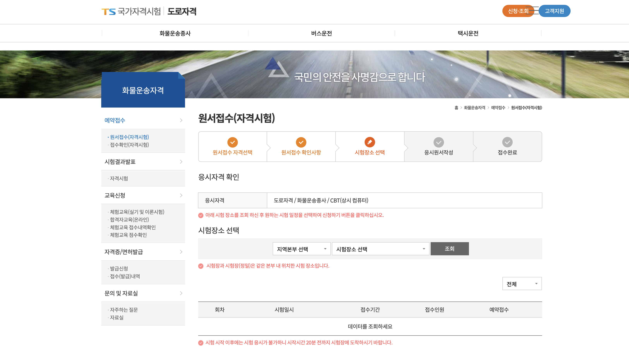Click the 조회 search button

[x=450, y=249]
